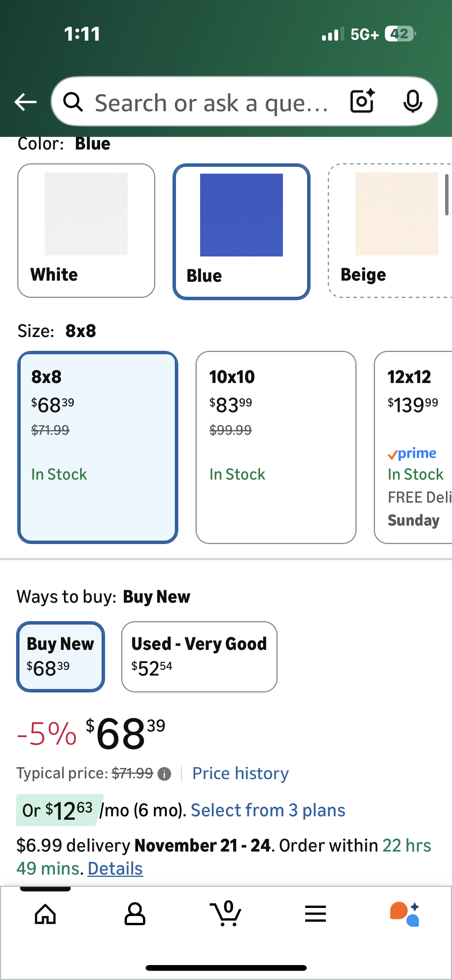Viewport: 452px width, 980px height.
Task: Go to the Home tab icon
Action: [45, 914]
